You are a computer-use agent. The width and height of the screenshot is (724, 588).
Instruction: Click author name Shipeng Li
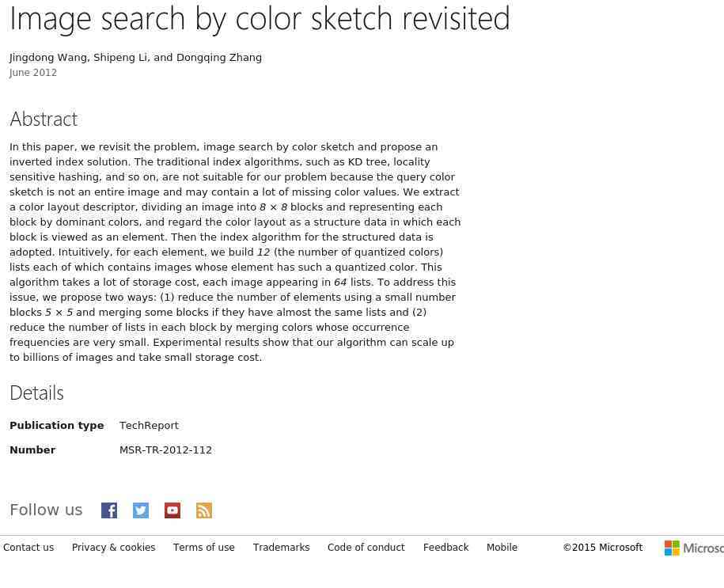[x=121, y=58]
